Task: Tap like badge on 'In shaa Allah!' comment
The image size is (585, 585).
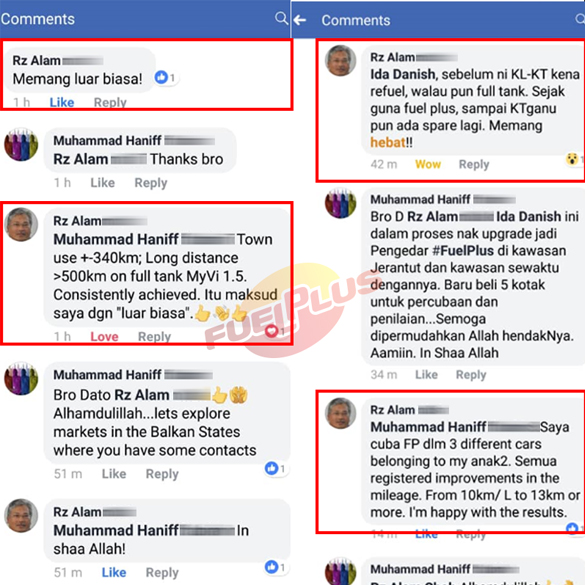Action: (275, 567)
